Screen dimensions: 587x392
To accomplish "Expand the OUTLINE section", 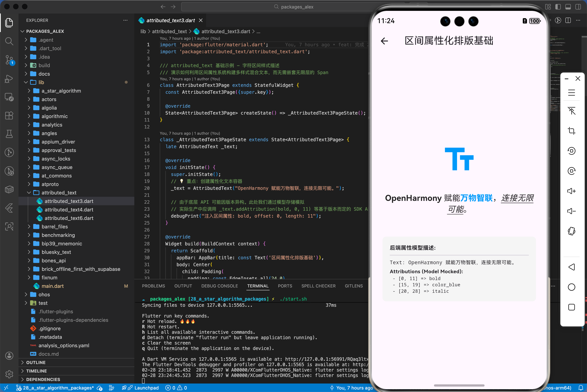I will [x=36, y=362].
